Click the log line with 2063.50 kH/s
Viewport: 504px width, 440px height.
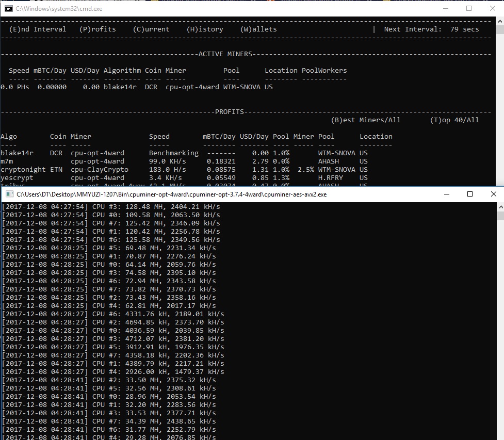tap(111, 215)
